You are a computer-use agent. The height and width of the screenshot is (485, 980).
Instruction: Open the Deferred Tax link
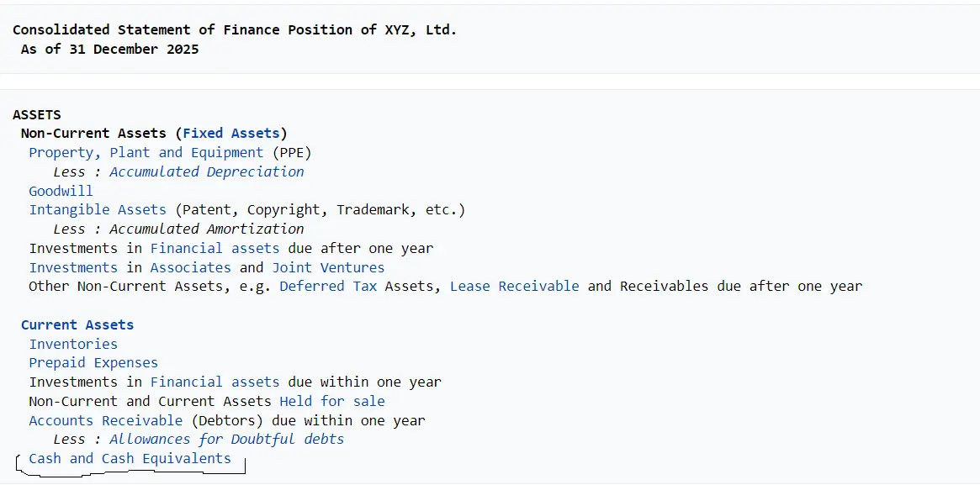pos(328,286)
